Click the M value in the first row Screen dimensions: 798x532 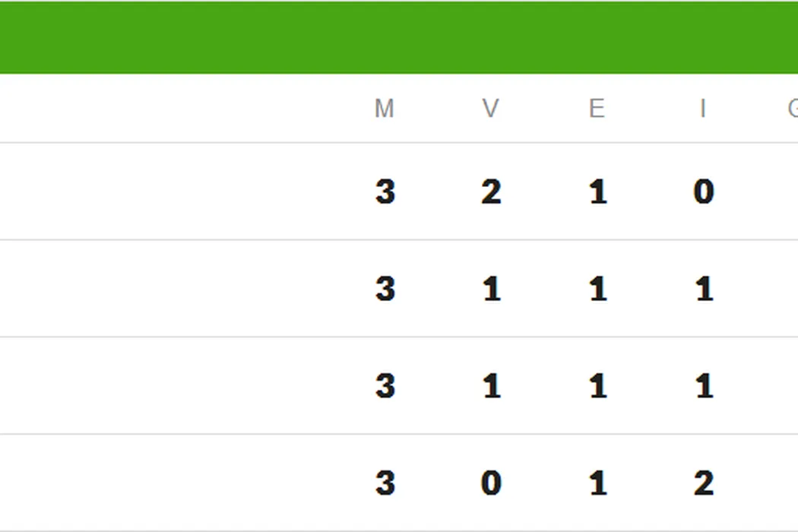(x=385, y=192)
